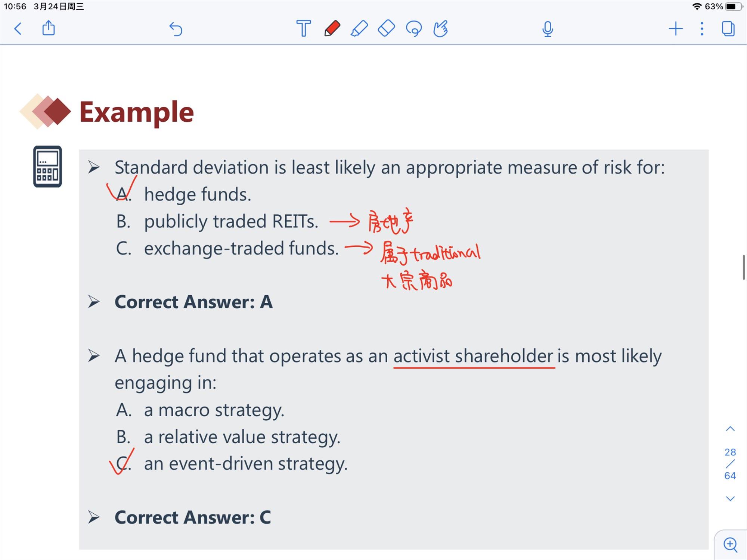This screenshot has width=747, height=560.
Task: Select the Lasso selection tool
Action: point(414,29)
